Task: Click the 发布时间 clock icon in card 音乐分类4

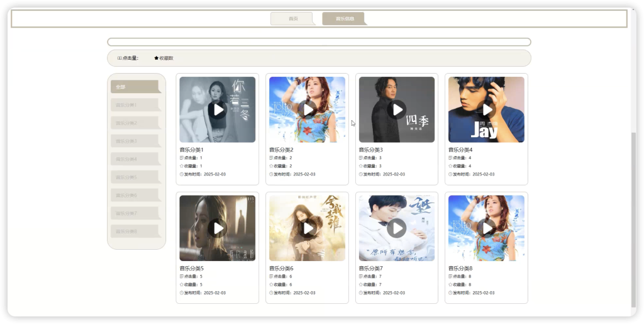Action: [x=450, y=174]
